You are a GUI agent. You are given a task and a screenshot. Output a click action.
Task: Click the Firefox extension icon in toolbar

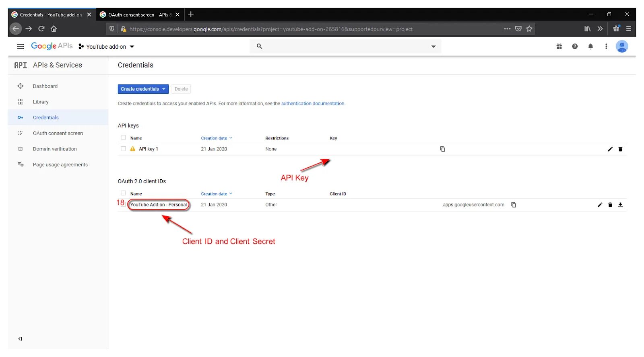616,28
